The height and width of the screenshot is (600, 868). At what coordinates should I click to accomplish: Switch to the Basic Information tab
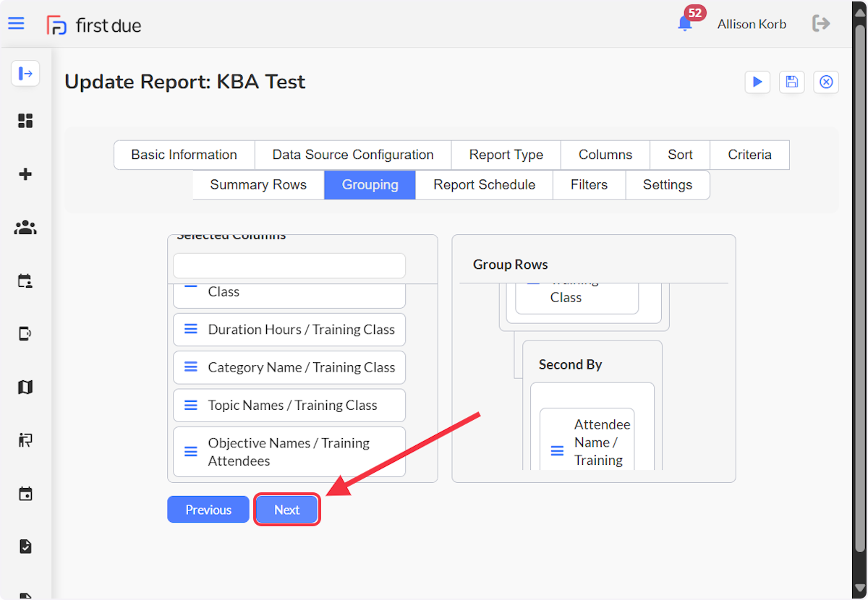pyautogui.click(x=184, y=155)
